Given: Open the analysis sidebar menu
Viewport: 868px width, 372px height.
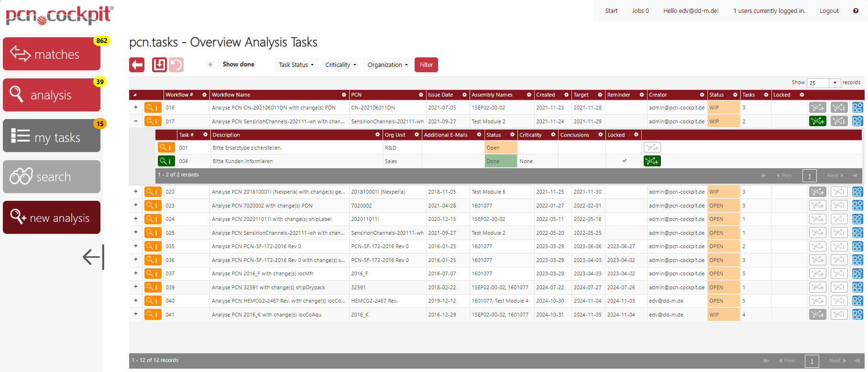Looking at the screenshot, I should (52, 95).
